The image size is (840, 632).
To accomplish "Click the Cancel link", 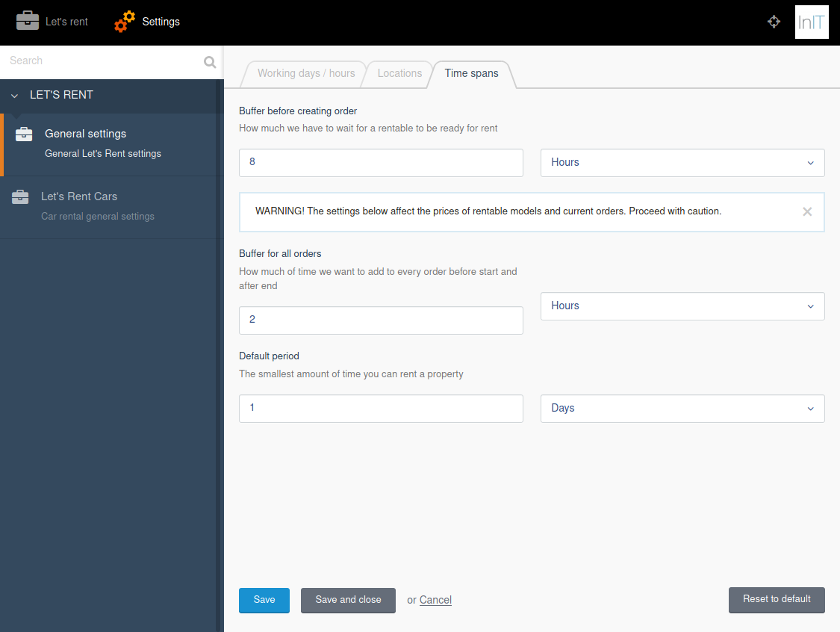I will pos(435,600).
